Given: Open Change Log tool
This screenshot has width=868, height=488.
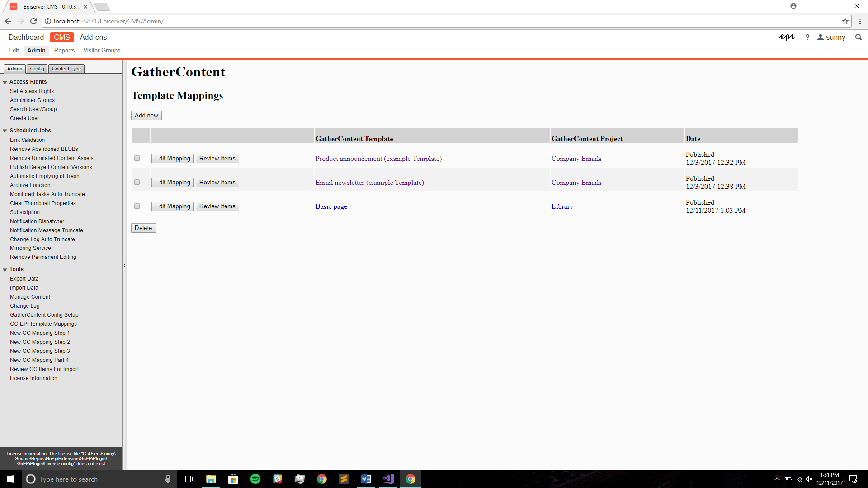Looking at the screenshot, I should [25, 306].
